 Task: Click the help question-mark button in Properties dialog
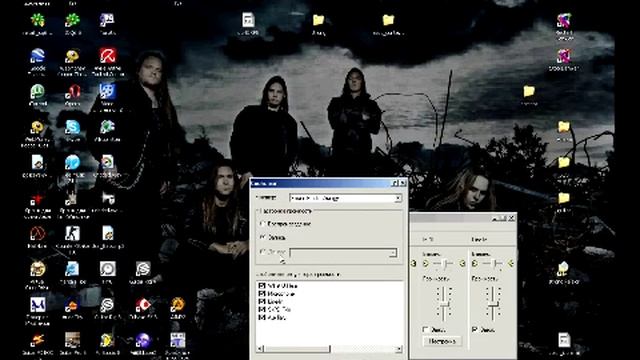[x=395, y=184]
